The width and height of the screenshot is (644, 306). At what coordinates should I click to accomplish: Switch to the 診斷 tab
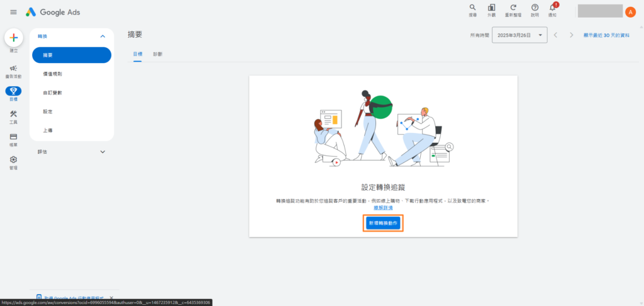tap(158, 54)
